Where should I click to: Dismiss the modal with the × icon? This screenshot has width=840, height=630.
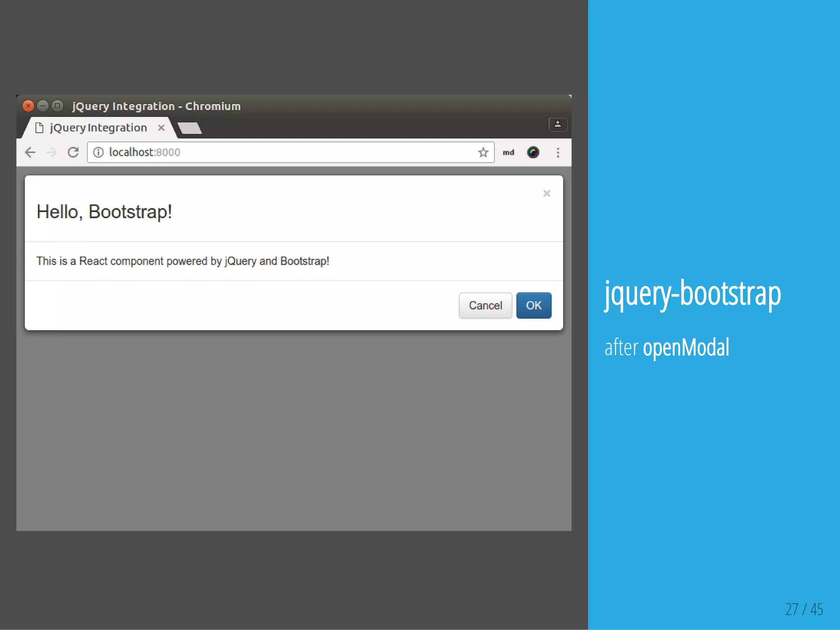(x=547, y=194)
